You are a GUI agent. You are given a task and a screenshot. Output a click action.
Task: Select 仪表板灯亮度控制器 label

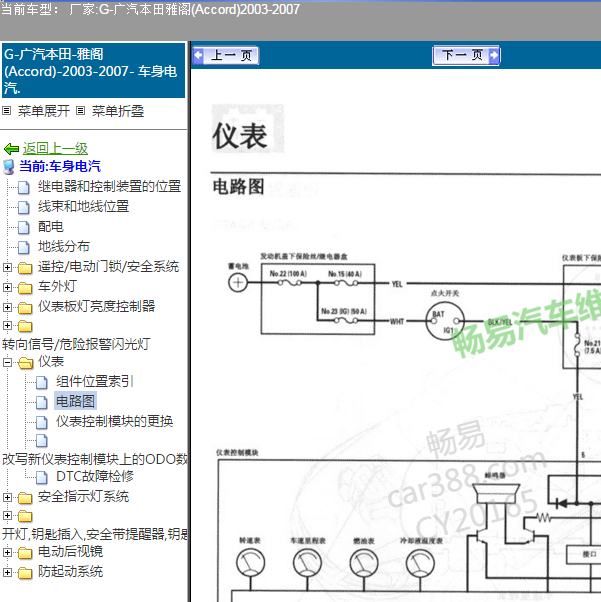pos(96,306)
